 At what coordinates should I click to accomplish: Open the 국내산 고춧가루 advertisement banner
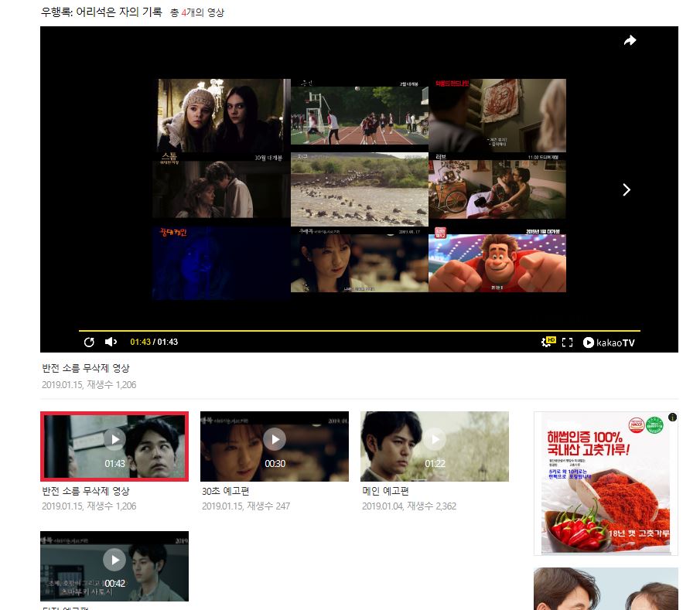point(606,484)
